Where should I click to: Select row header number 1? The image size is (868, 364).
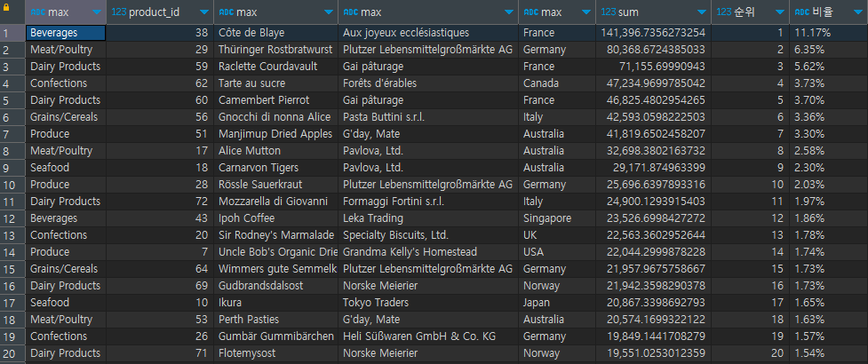[12, 33]
